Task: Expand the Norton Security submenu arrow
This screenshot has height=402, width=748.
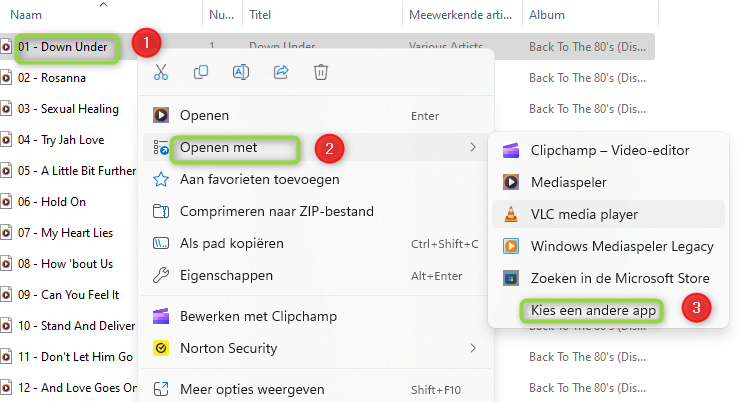Action: [473, 348]
